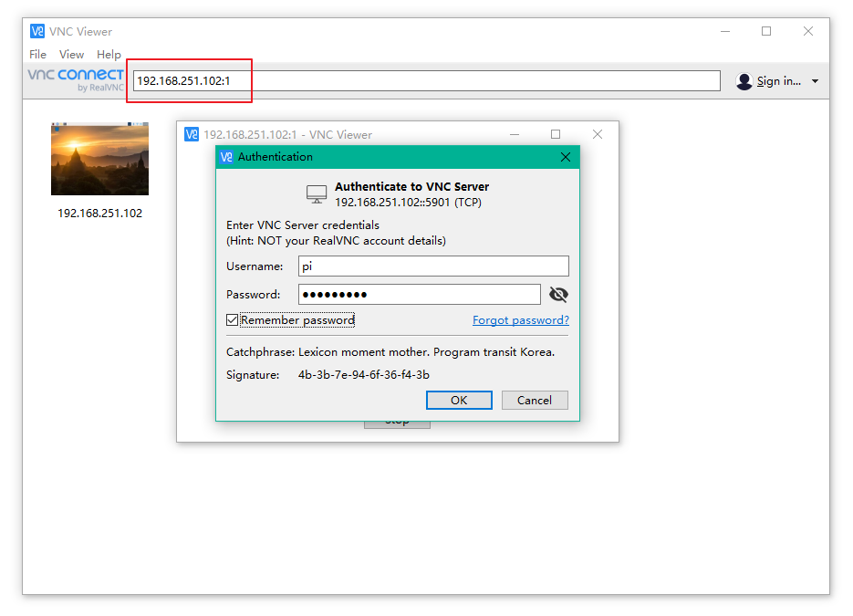The image size is (853, 616).
Task: Click the monitor icon beside Authenticate to VNC Server
Action: click(317, 193)
